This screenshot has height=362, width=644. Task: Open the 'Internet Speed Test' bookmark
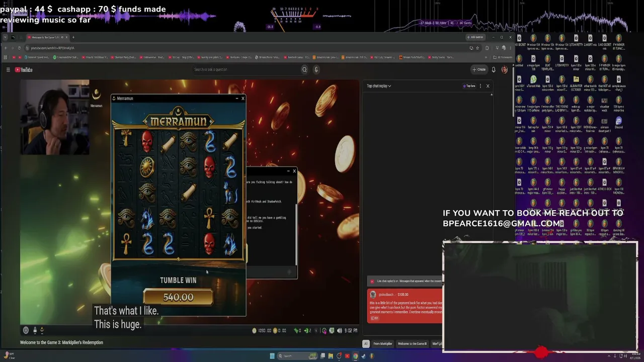[36, 57]
